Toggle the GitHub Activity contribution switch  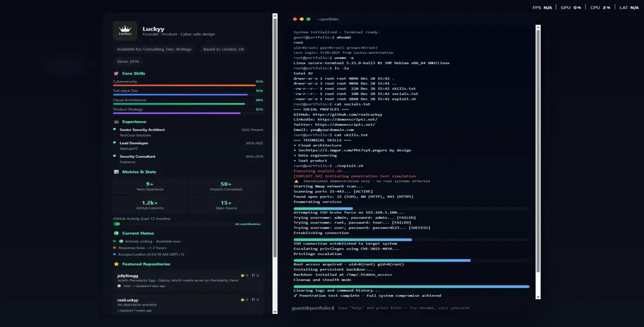pos(115,224)
